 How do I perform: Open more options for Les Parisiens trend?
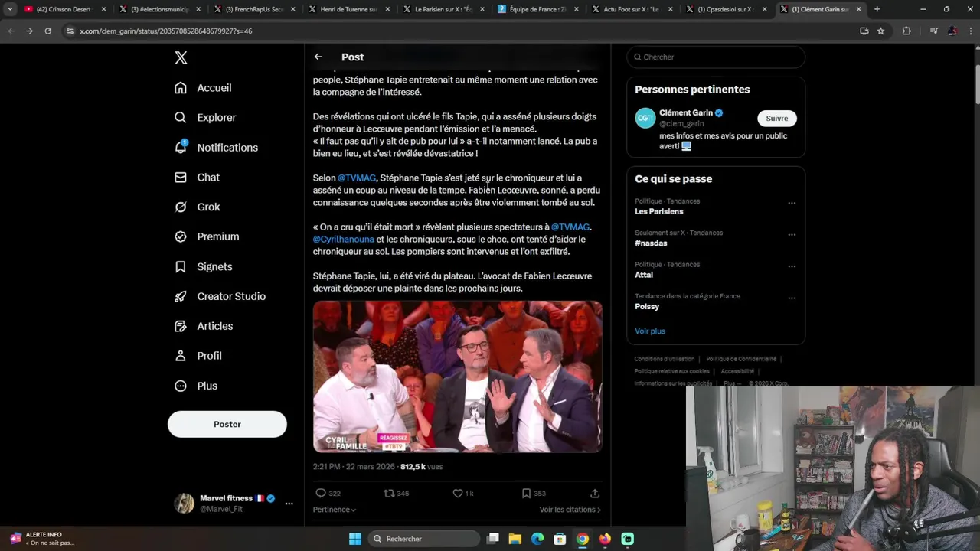point(792,204)
